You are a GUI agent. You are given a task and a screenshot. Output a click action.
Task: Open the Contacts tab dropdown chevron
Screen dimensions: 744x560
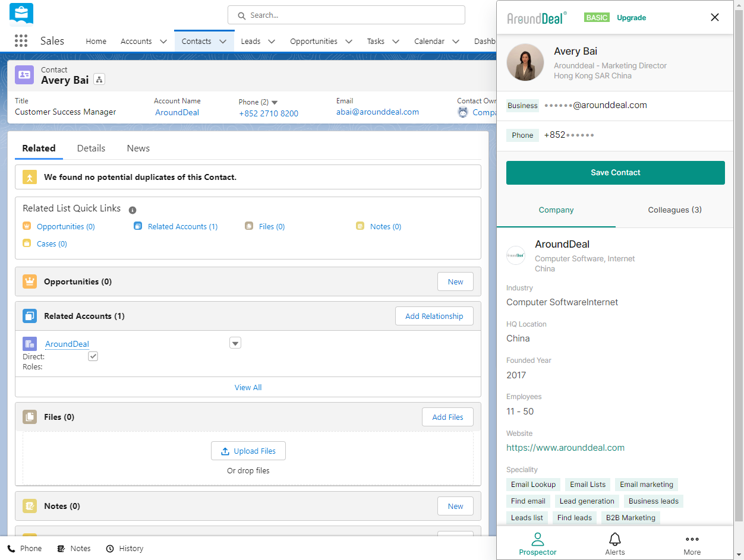pos(223,42)
